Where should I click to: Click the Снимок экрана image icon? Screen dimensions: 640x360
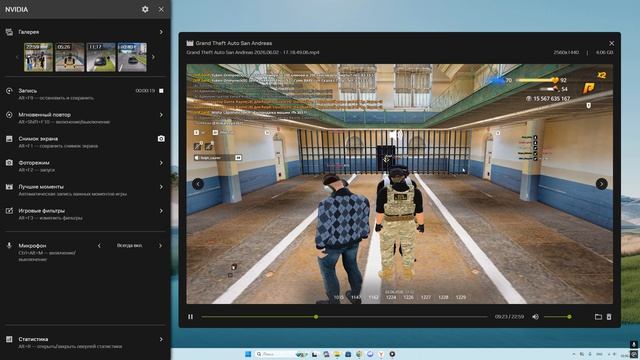[9, 139]
